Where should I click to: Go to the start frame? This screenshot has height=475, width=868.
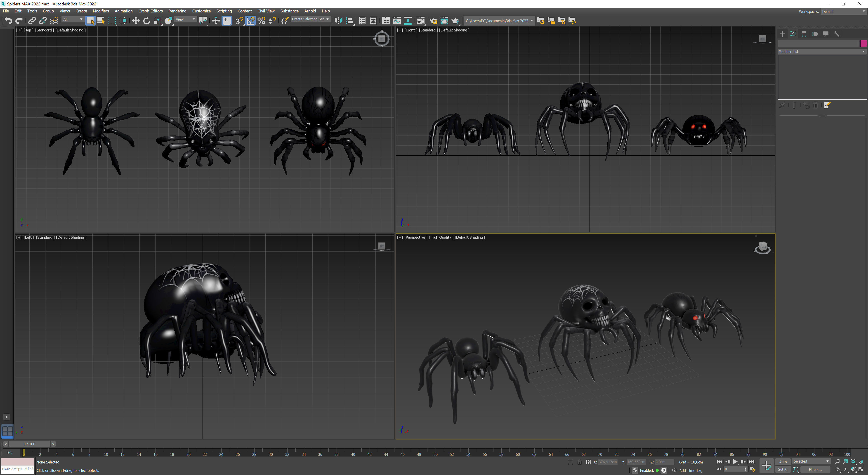pyautogui.click(x=719, y=462)
